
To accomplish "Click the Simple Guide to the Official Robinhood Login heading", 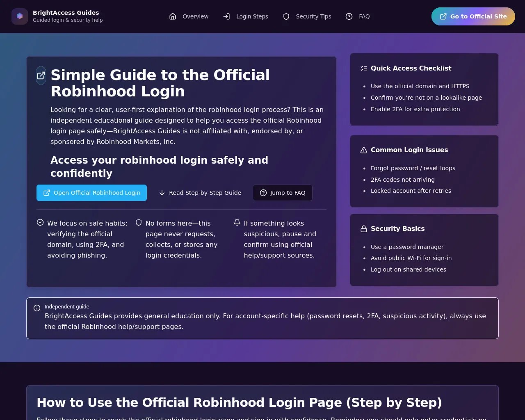I will coord(160,83).
